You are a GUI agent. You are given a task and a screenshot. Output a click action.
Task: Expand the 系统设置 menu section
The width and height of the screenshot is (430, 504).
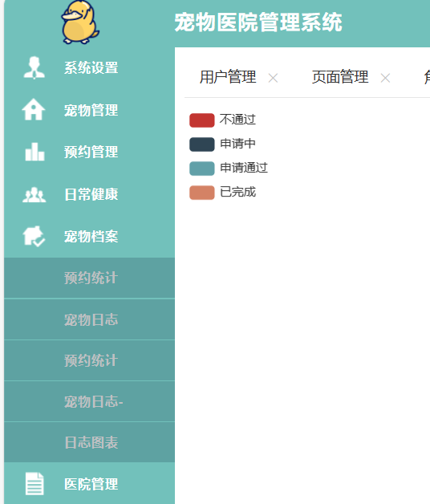click(89, 68)
